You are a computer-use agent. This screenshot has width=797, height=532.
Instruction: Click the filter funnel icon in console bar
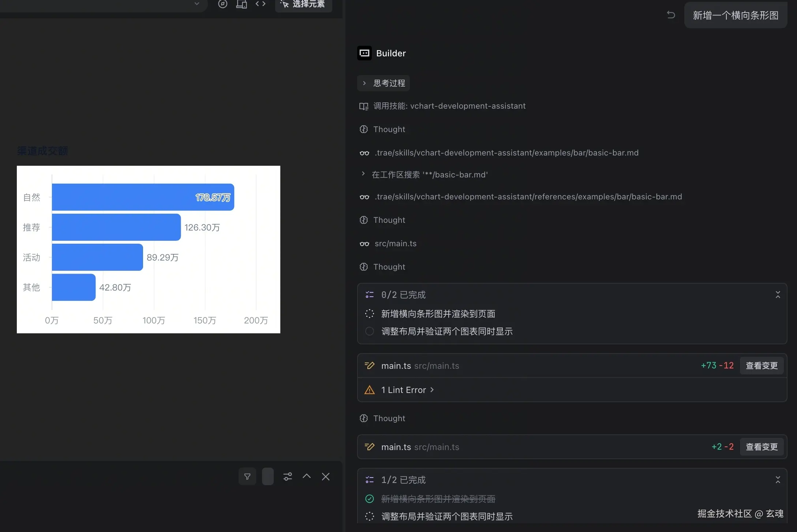point(247,476)
